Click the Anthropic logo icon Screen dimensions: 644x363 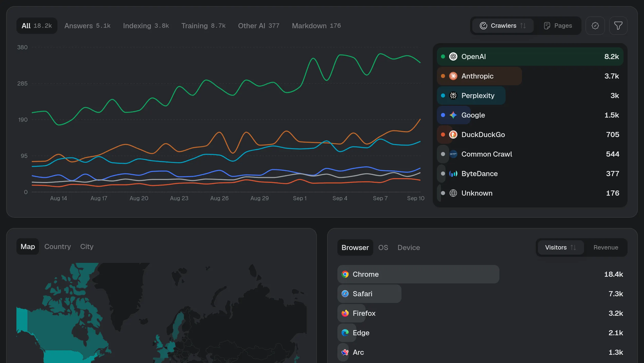453,76
